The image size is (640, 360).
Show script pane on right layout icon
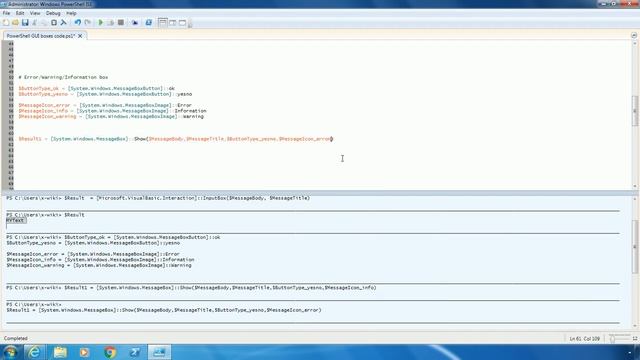click(173, 23)
